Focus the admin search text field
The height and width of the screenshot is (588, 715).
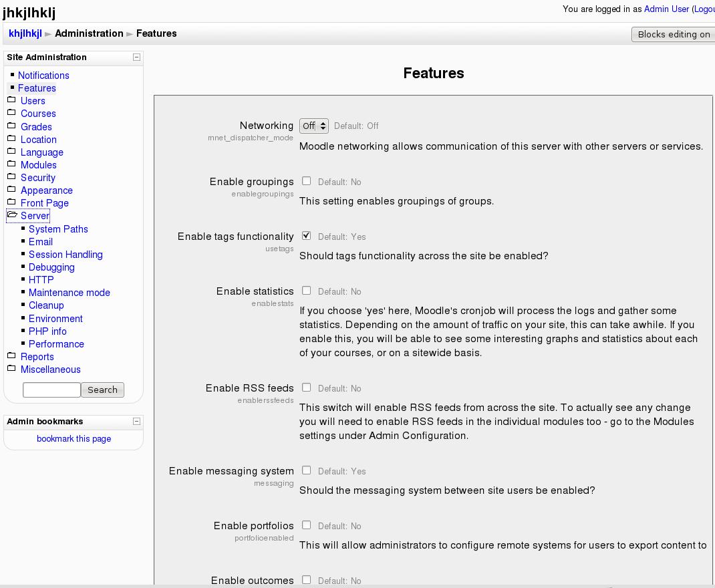(x=51, y=390)
